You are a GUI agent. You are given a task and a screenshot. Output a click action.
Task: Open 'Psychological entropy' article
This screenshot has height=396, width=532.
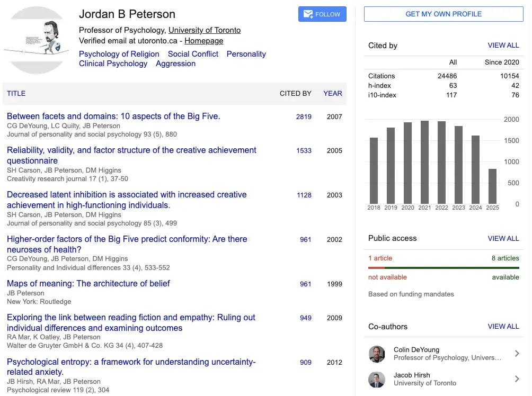click(131, 366)
